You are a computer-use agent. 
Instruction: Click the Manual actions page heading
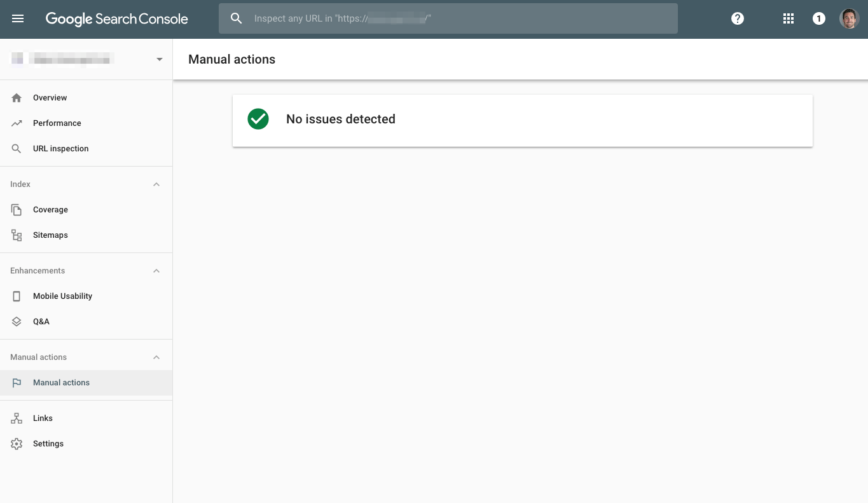tap(232, 59)
